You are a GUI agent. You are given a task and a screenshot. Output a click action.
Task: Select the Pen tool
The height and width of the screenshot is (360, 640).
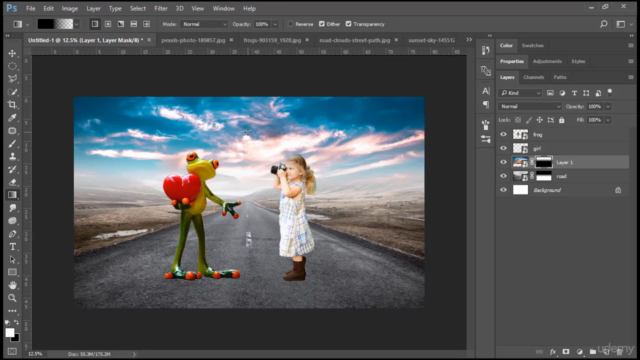12,234
